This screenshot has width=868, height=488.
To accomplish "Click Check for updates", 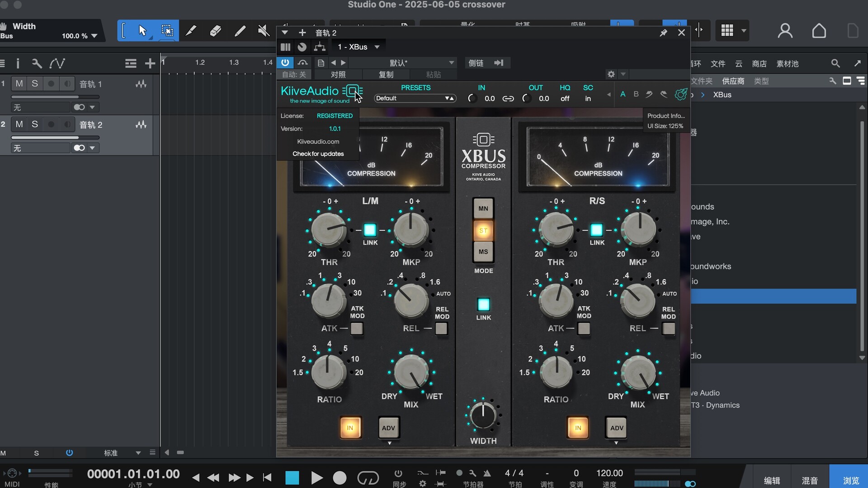I will [x=318, y=154].
